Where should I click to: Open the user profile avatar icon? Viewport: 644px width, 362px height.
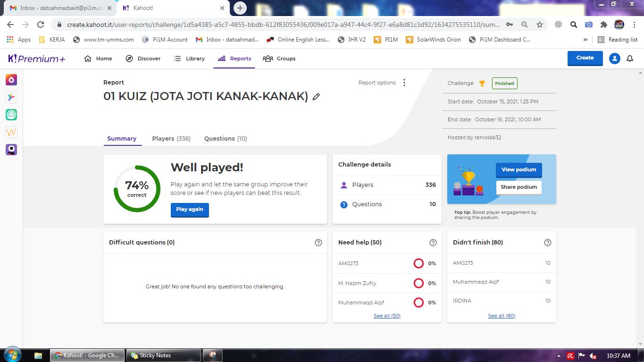pos(614,59)
